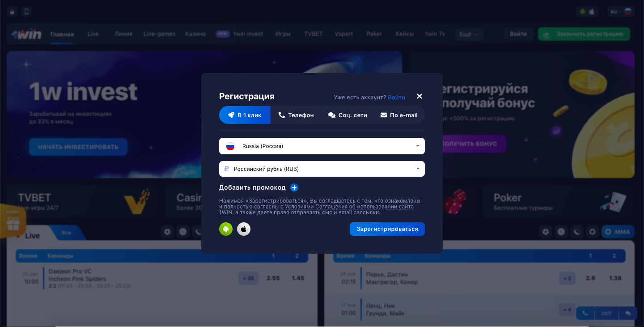Screen dimensions: 644x327
Task: Click the Daejeon Pro VC team name
Action: tap(70, 272)
